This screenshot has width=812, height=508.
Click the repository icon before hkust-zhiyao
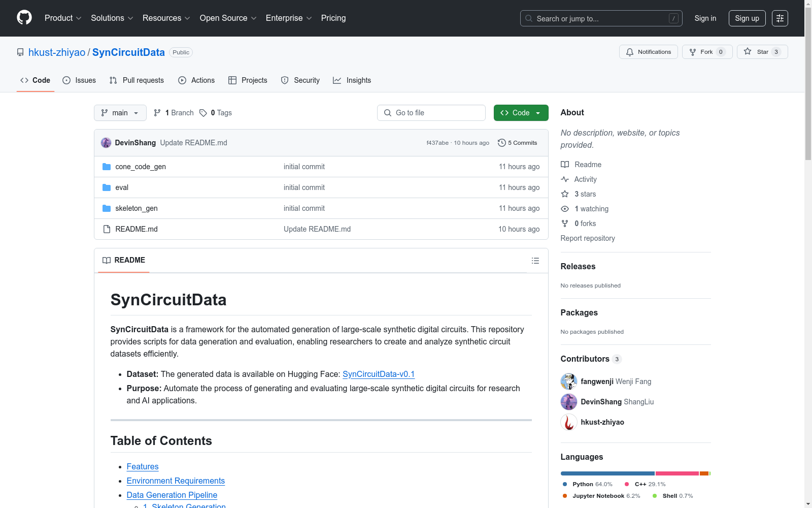[20, 52]
